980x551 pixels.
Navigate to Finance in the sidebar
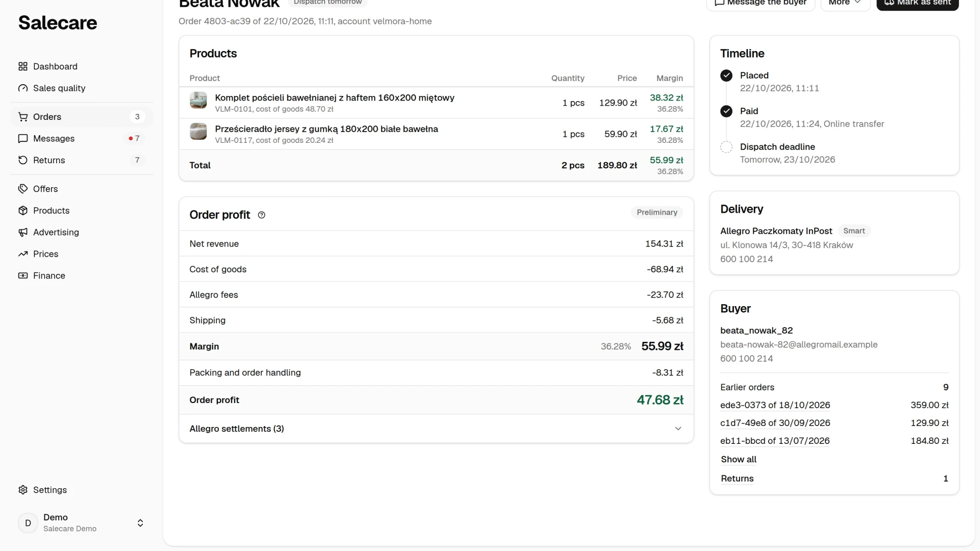click(x=82, y=275)
